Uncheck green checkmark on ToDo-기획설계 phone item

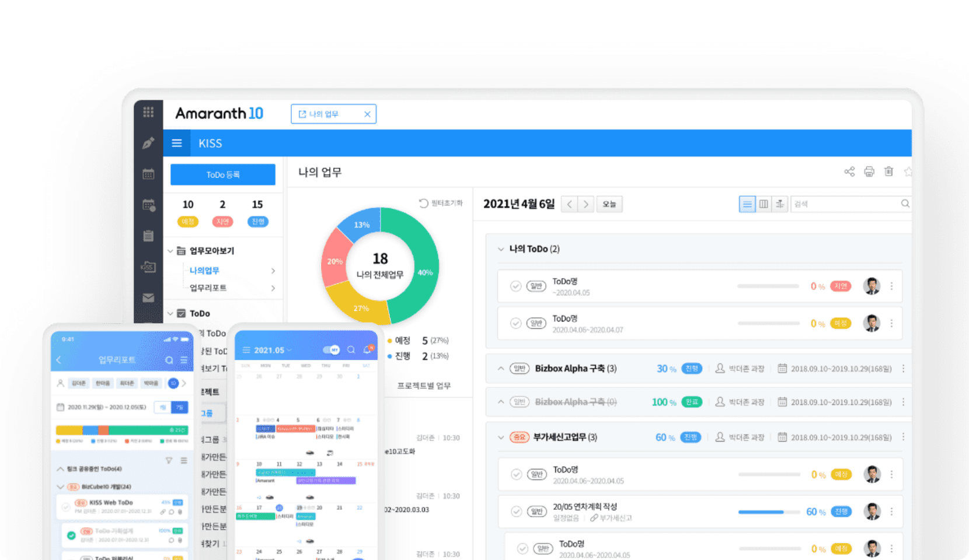click(x=71, y=535)
